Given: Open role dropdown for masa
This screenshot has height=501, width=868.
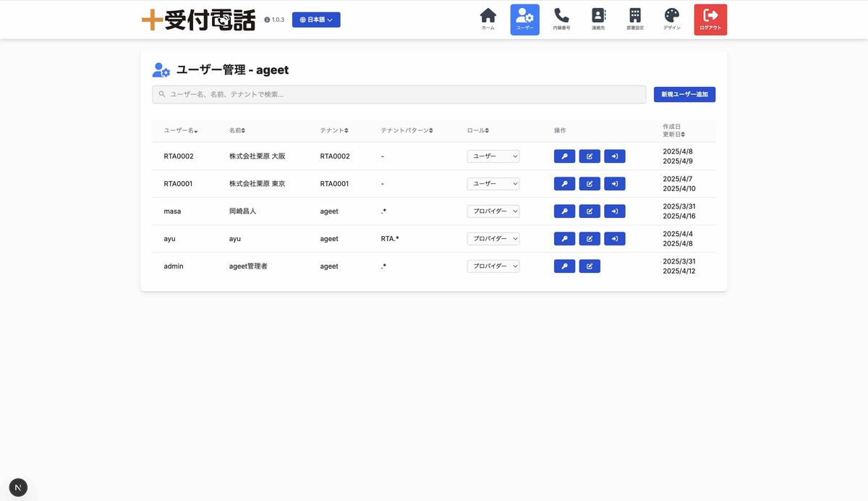Looking at the screenshot, I should (493, 211).
